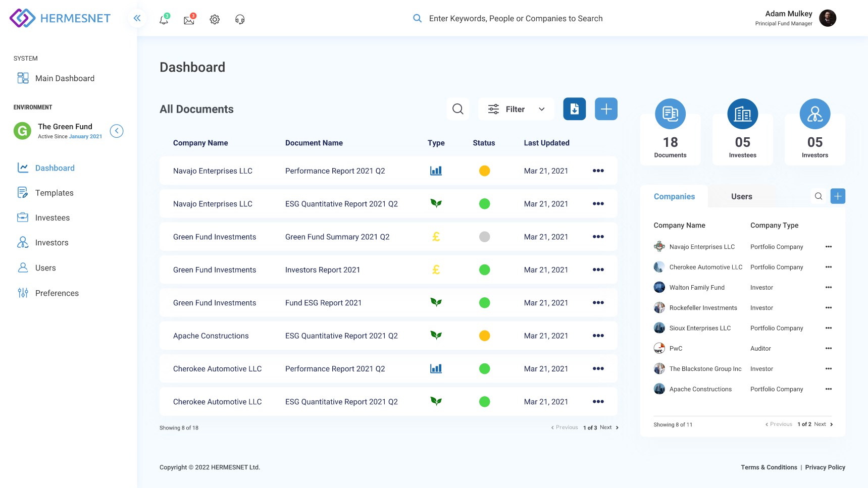The image size is (868, 488).
Task: Expand the Filter dropdown
Action: (516, 109)
